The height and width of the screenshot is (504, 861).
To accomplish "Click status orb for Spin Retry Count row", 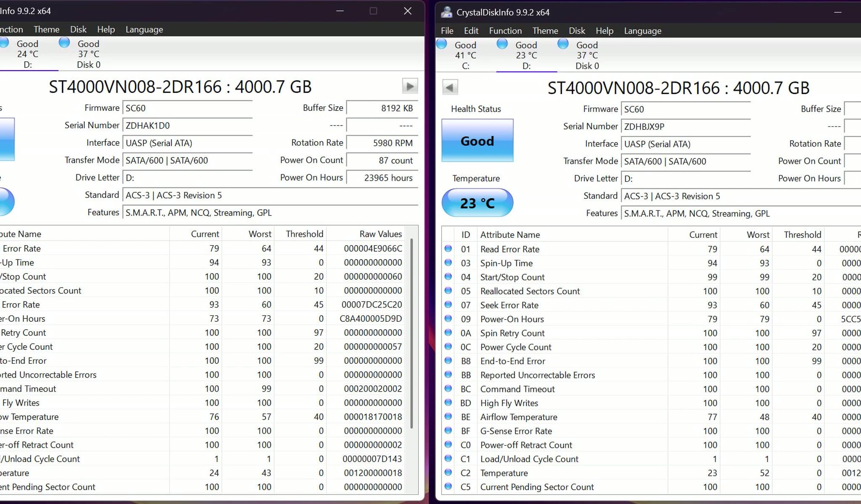I will (448, 333).
